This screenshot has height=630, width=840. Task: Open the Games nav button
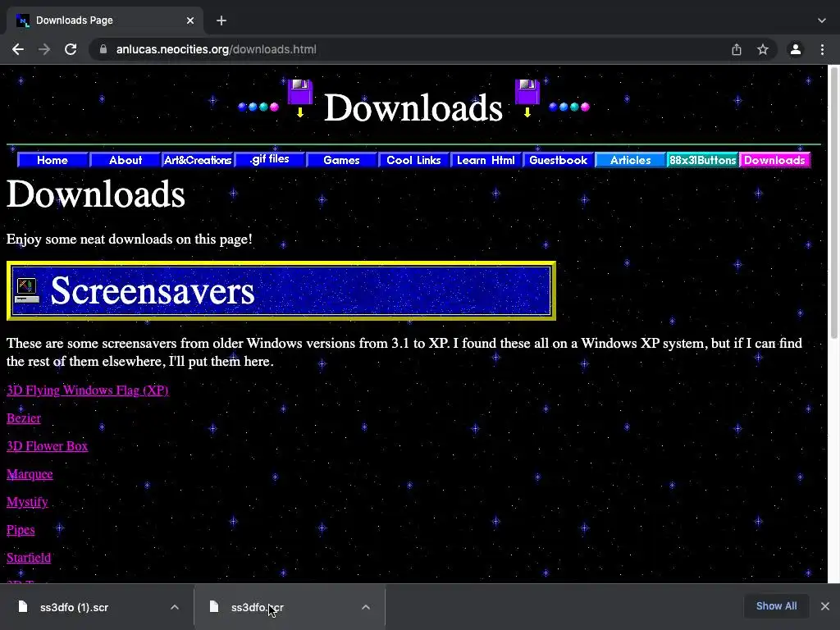pyautogui.click(x=342, y=160)
